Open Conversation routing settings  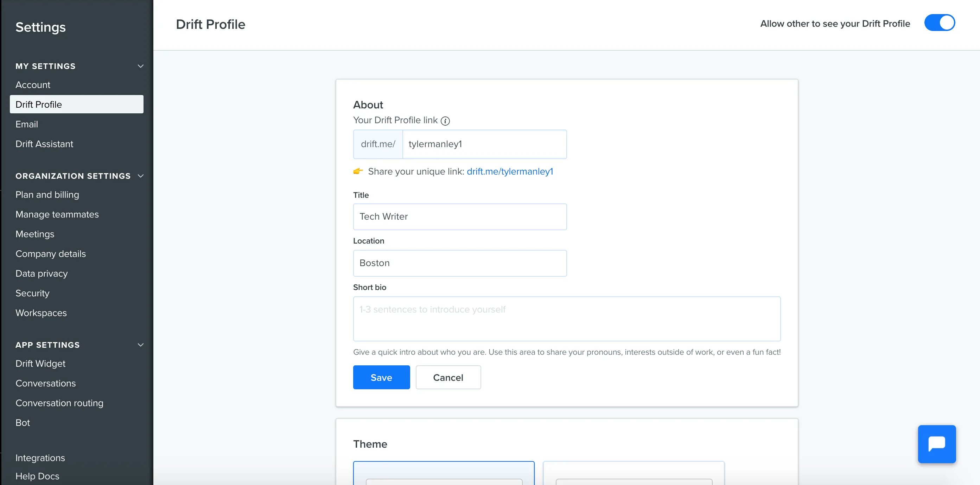[x=59, y=403]
